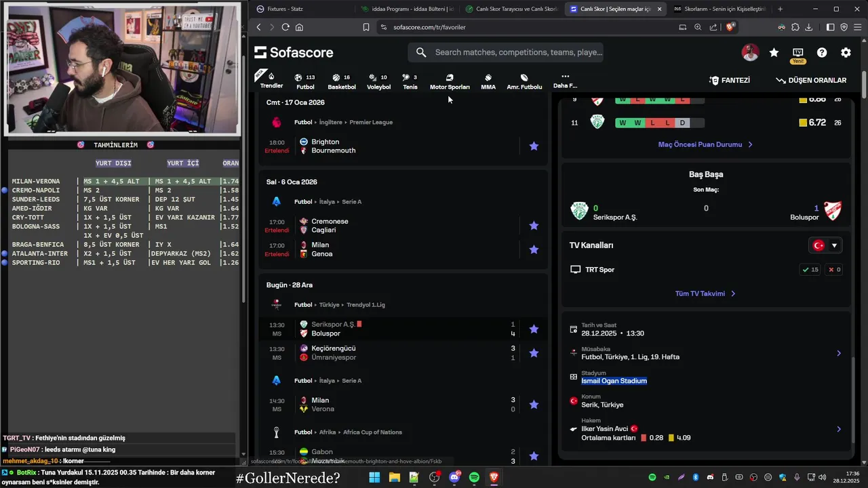Upvote TRT Spor channel with 15 votes

click(x=810, y=270)
